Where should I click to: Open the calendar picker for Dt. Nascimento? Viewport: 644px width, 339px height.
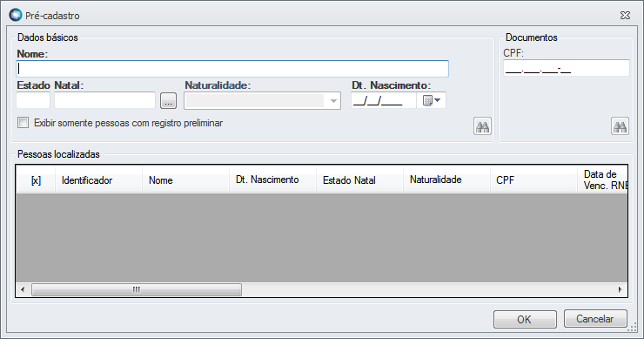pyautogui.click(x=432, y=100)
